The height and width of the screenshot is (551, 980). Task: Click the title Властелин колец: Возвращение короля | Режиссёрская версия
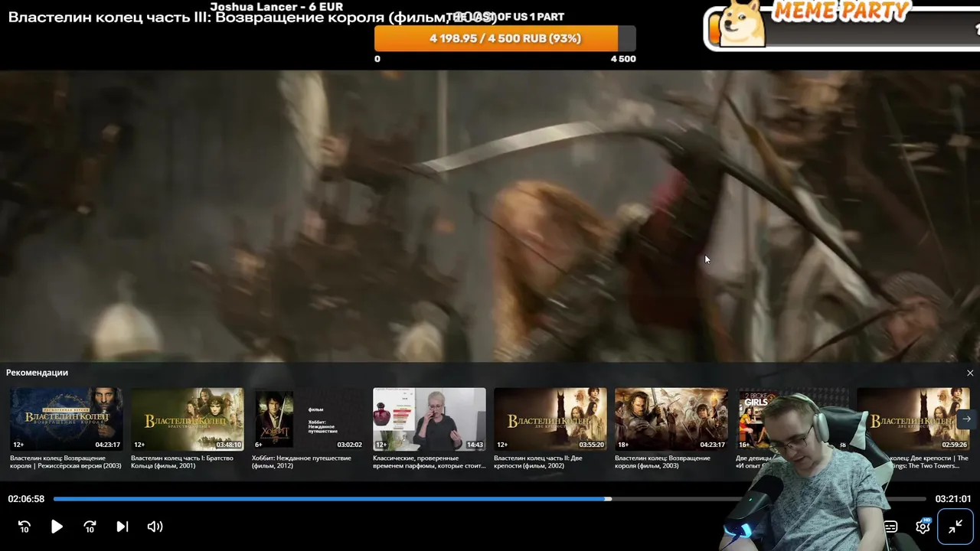(x=66, y=461)
